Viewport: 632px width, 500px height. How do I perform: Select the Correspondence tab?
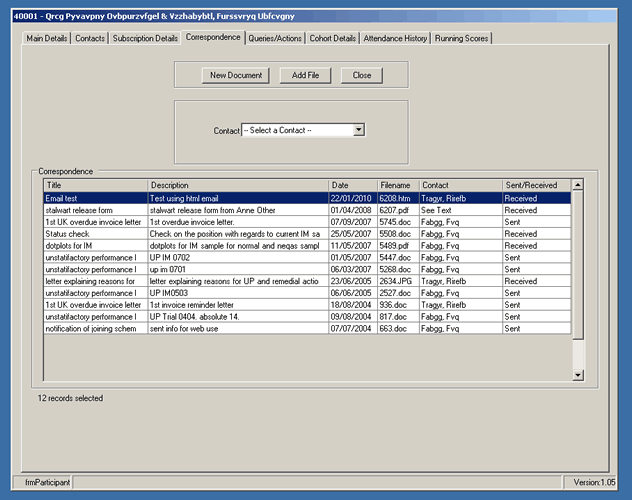pos(213,37)
